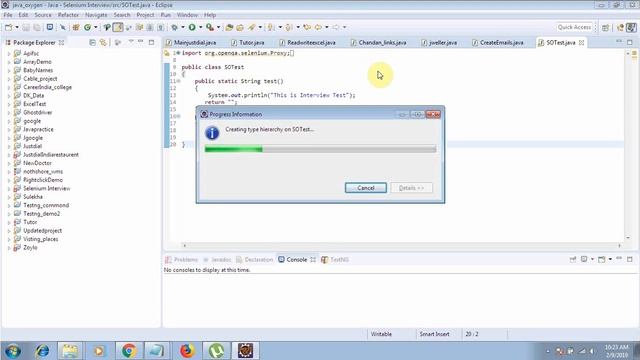The width and height of the screenshot is (640, 360).
Task: Click the Search flashlight toolbar icon
Action: 252,27
